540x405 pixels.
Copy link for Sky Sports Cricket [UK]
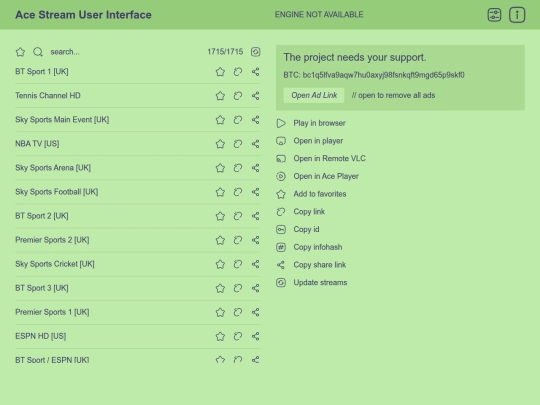pos(238,264)
